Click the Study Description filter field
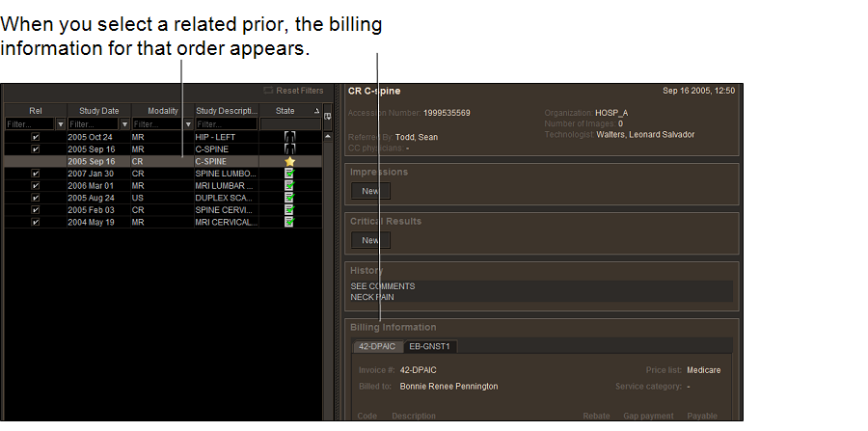 (x=227, y=124)
